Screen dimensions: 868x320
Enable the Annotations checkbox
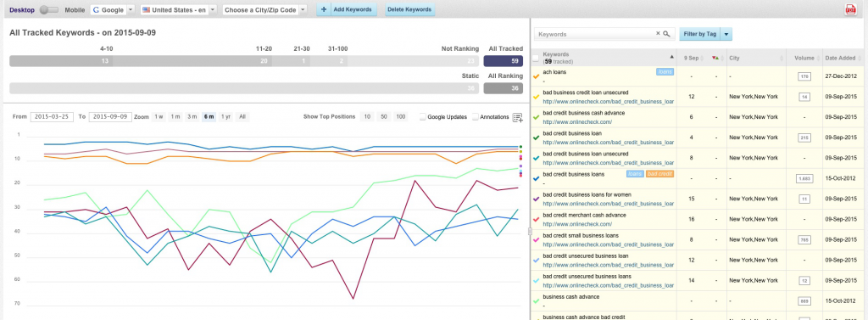476,117
